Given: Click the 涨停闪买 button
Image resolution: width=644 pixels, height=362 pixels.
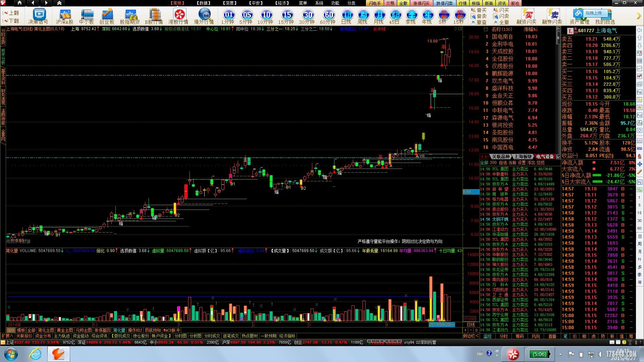Looking at the screenshot, I should pos(421,3).
